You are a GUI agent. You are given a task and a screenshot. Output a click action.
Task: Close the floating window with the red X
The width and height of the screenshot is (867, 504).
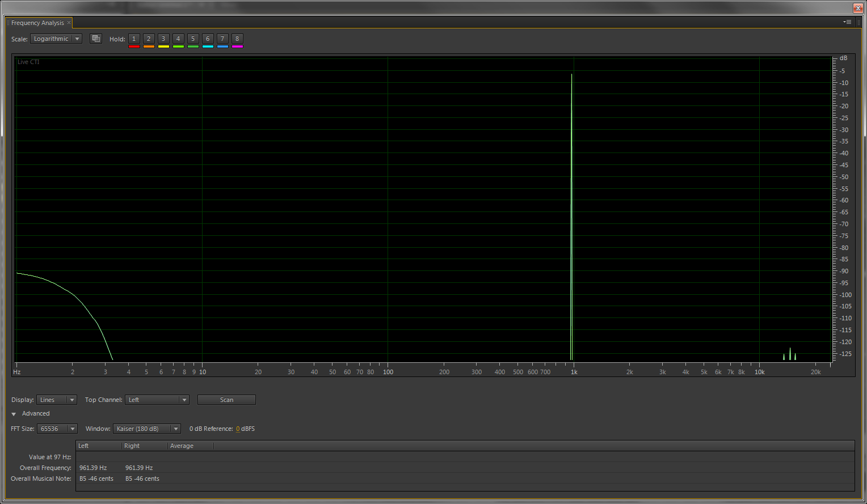pyautogui.click(x=858, y=8)
